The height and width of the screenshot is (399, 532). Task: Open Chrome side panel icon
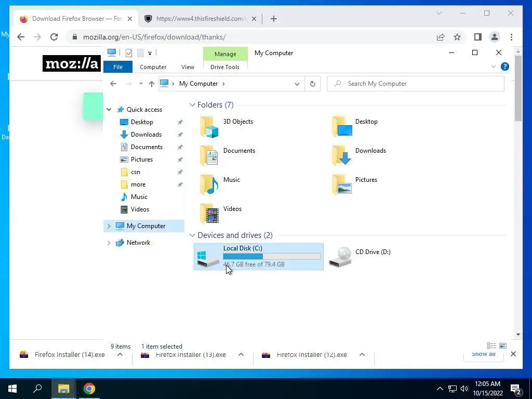pyautogui.click(x=478, y=37)
